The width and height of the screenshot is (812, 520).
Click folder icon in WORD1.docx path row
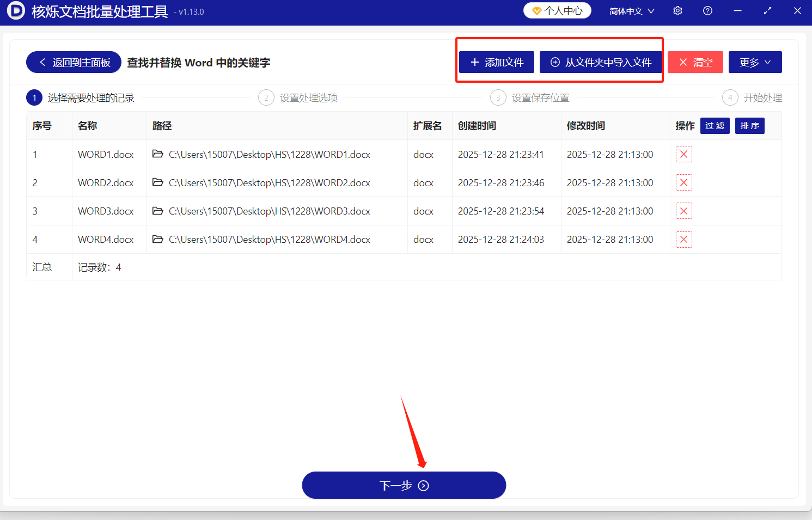click(x=156, y=154)
